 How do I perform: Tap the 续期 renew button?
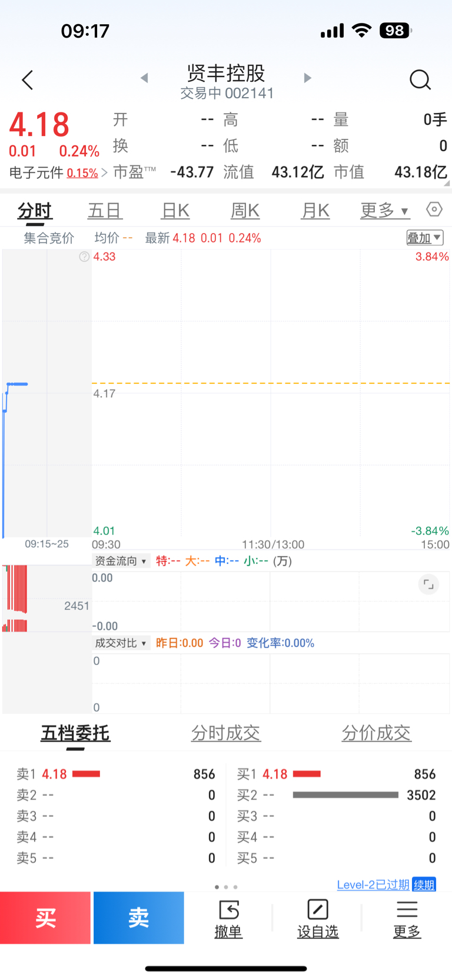pyautogui.click(x=424, y=885)
